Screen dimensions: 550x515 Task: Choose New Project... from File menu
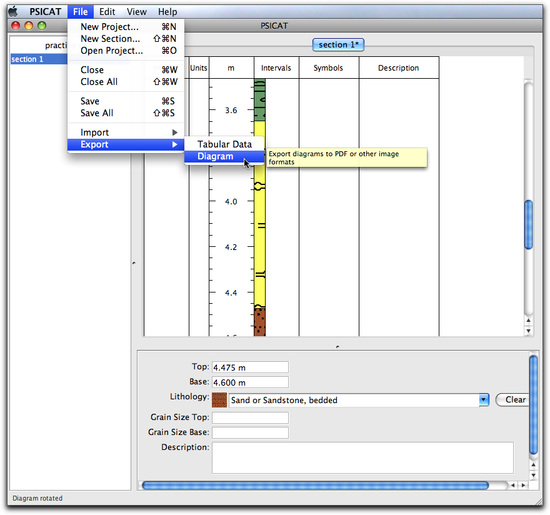coord(126,27)
